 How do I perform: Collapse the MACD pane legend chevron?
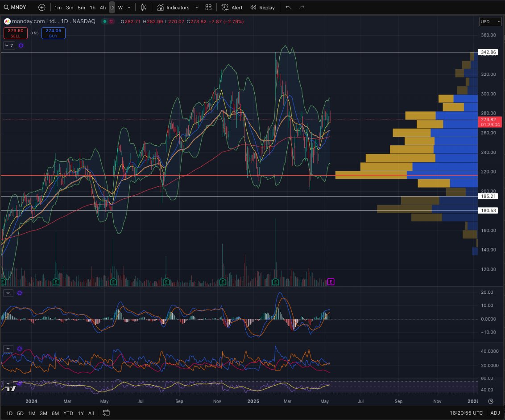(x=8, y=293)
